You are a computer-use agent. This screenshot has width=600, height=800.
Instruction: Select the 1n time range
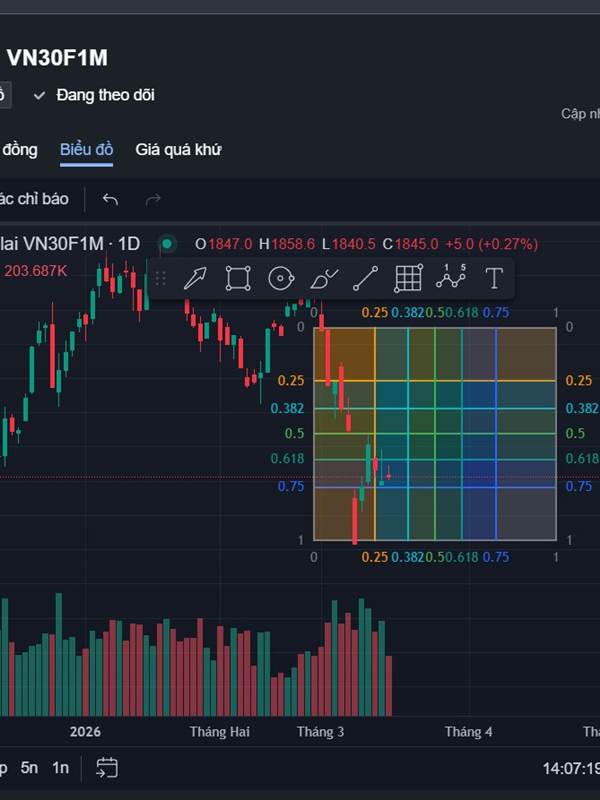point(61,768)
